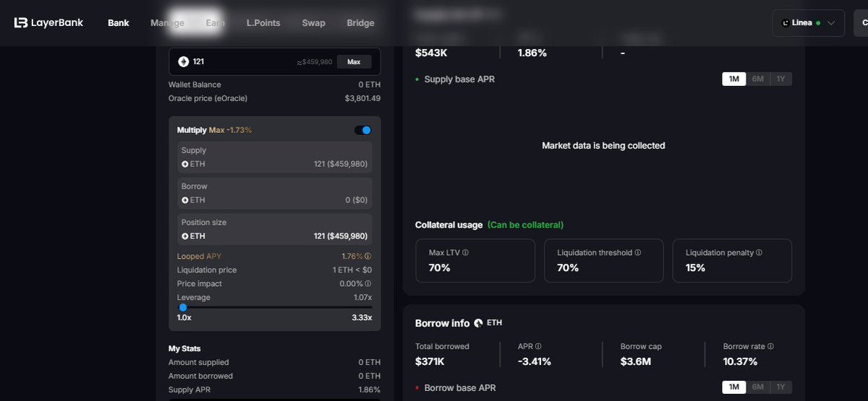Click the Oracle price value $3,801.49
The height and width of the screenshot is (401, 868).
click(362, 98)
